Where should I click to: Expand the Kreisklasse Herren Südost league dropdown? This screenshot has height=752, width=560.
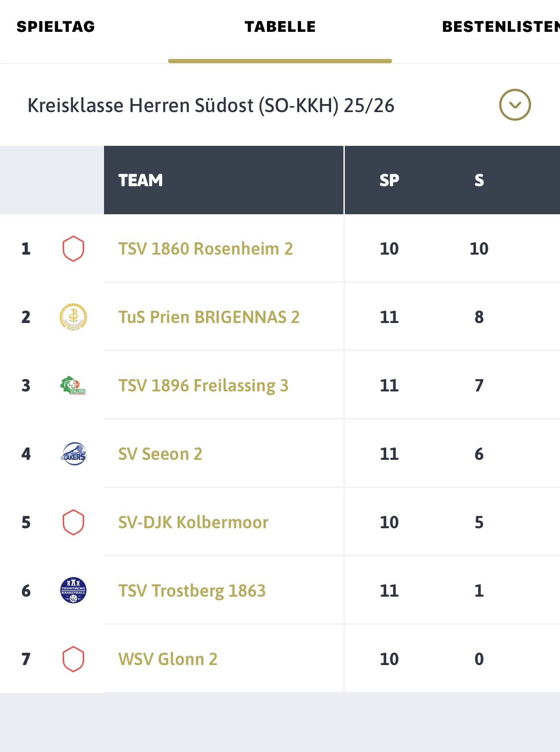coord(211,105)
